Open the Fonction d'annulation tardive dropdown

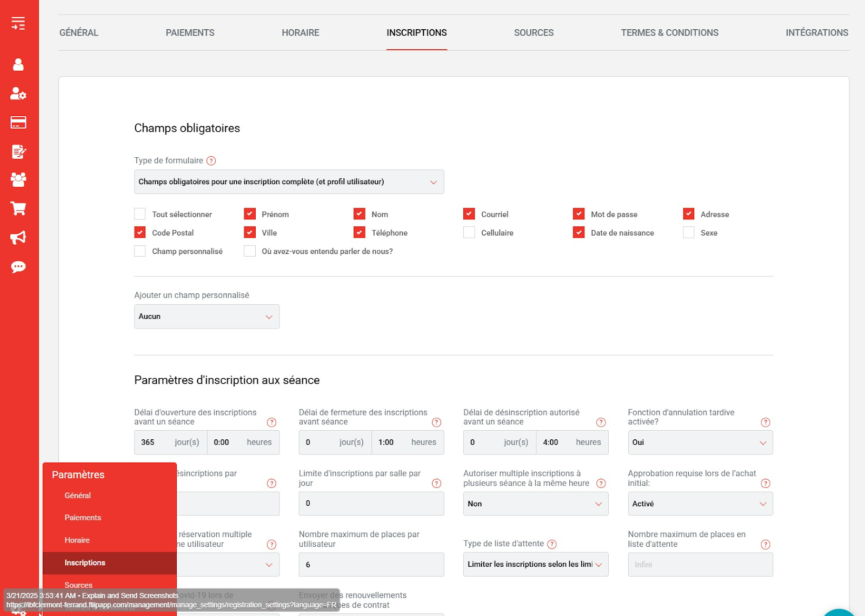(x=700, y=443)
